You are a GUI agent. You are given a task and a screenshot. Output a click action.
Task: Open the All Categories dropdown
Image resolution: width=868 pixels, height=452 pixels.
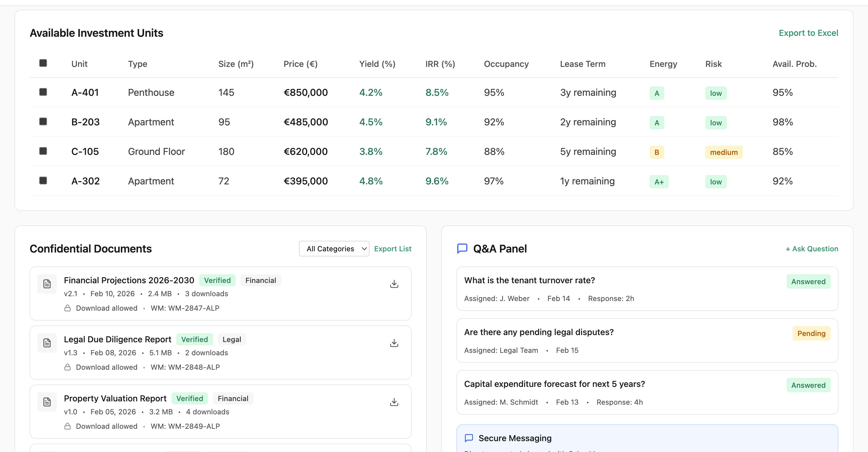pos(334,249)
